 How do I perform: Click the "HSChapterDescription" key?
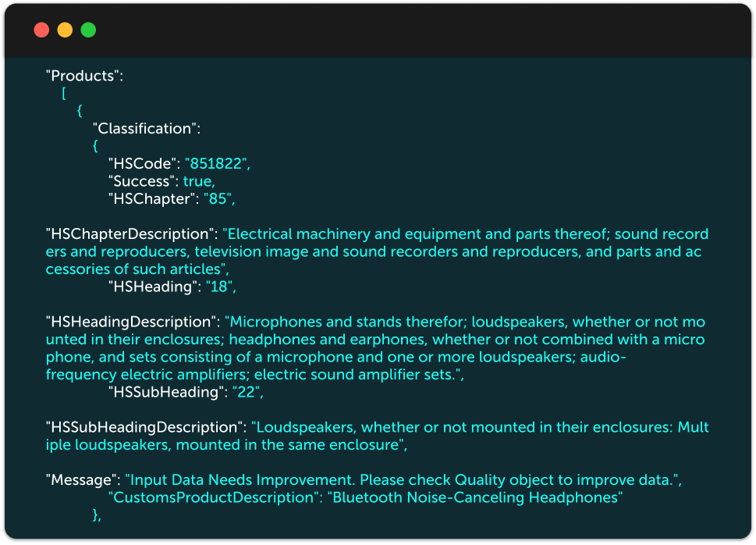pyautogui.click(x=131, y=233)
